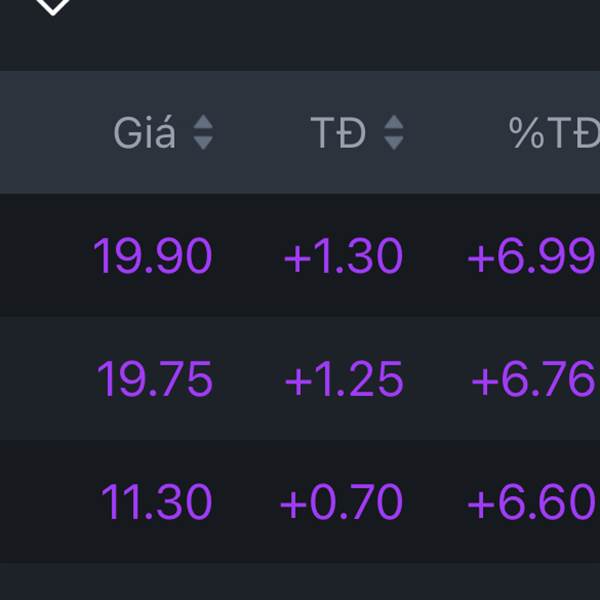Select the 11.30 price cell

[x=156, y=502]
